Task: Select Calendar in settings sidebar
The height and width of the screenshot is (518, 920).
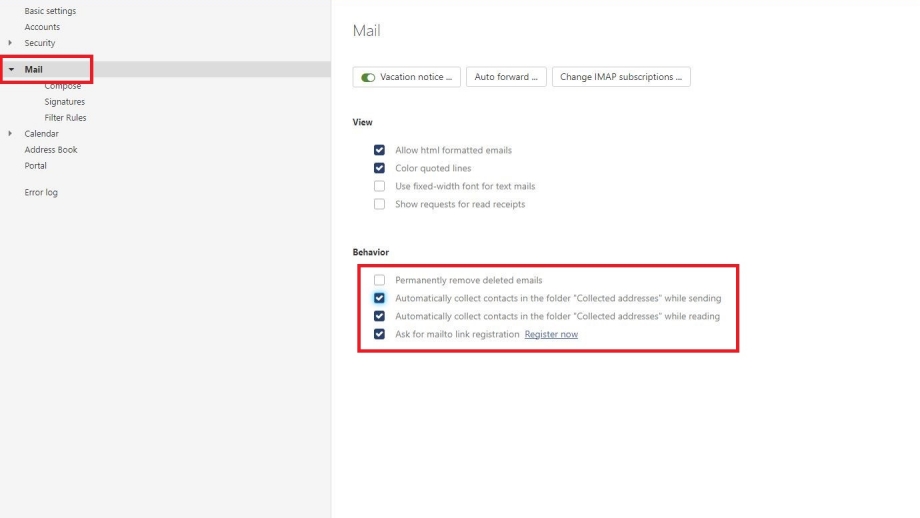Action: (41, 134)
